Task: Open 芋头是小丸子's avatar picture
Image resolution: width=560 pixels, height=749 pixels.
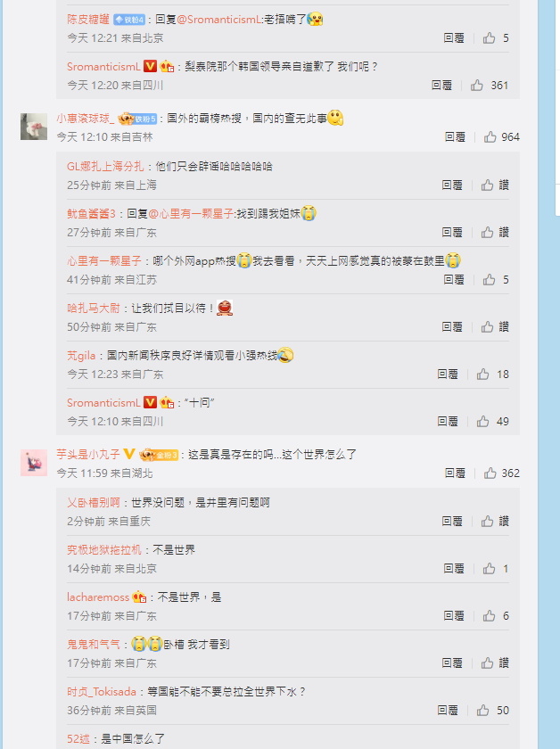Action: (x=34, y=463)
